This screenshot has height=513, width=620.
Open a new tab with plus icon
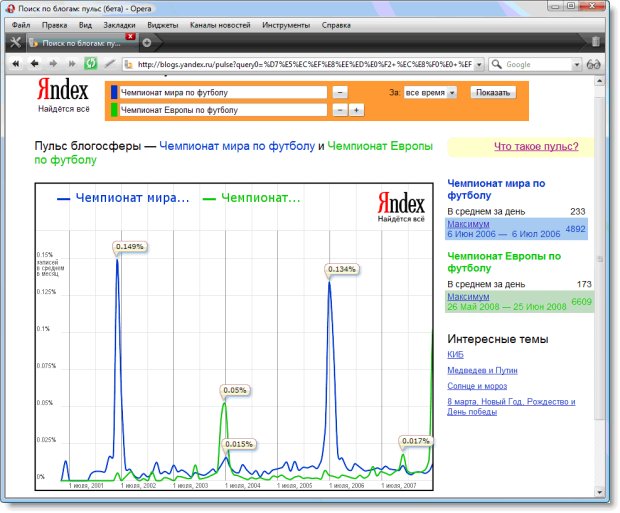tap(147, 42)
